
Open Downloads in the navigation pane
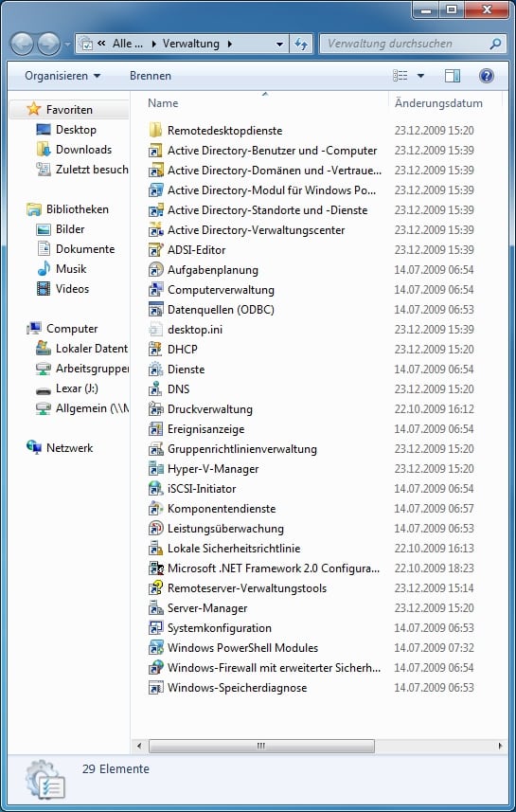pyautogui.click(x=83, y=149)
